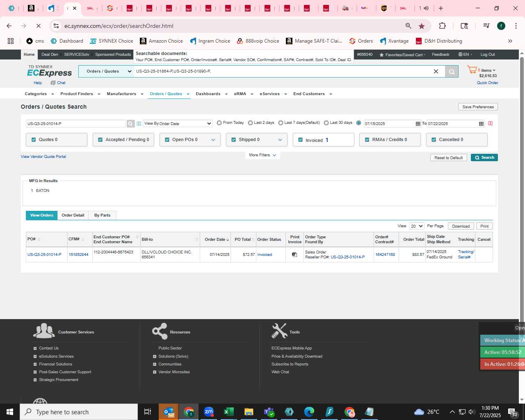Open Zoom from the taskbar
This screenshot has width=525, height=420.
(x=209, y=412)
